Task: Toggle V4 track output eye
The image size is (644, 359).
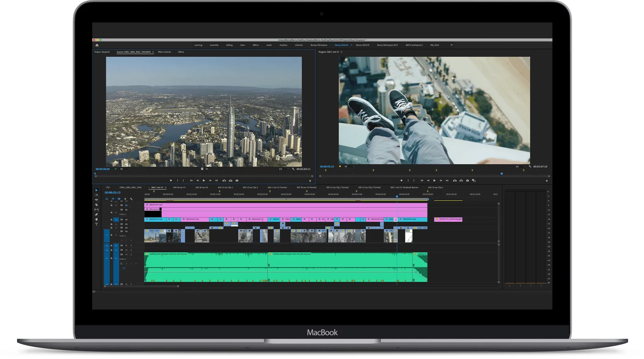Action: pos(126,220)
